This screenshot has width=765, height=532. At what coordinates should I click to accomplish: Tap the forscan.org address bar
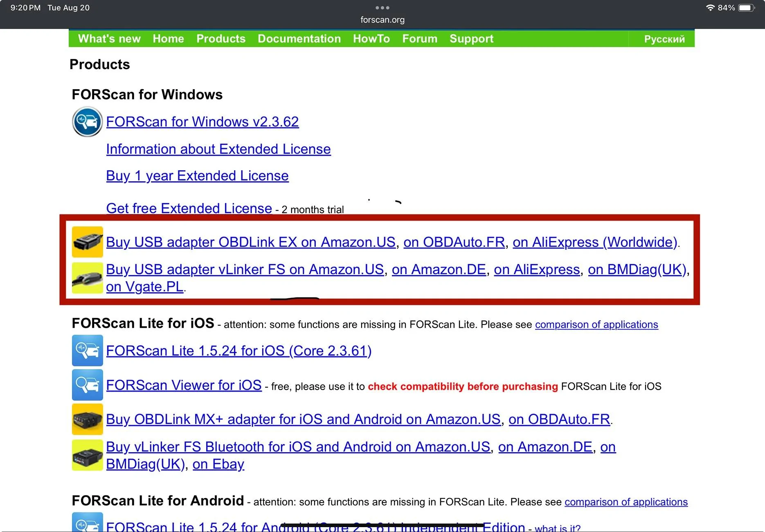(382, 20)
